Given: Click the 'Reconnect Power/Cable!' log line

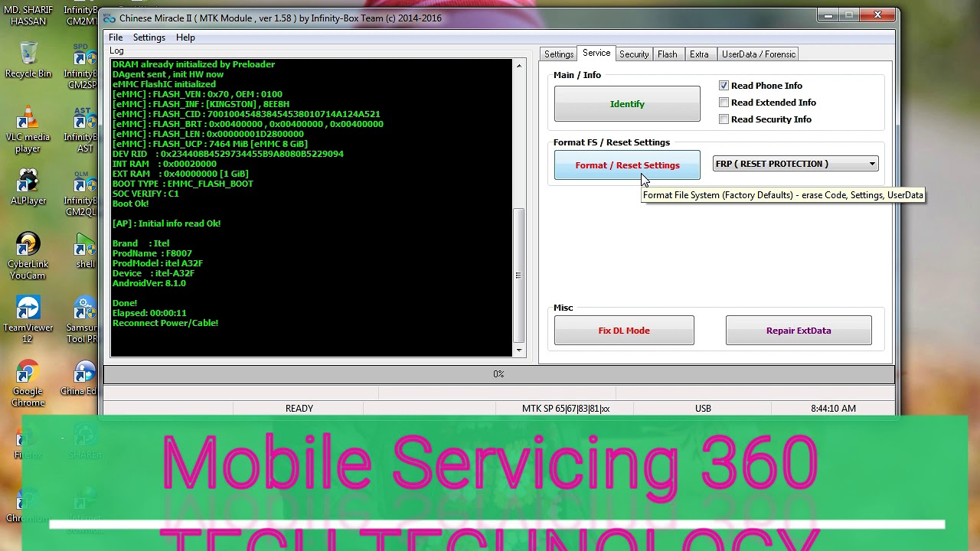Looking at the screenshot, I should (x=165, y=323).
